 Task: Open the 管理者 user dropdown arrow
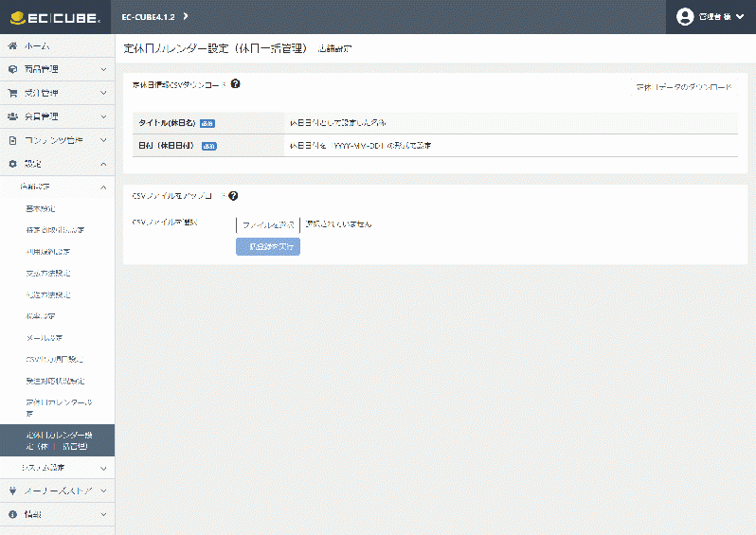[x=740, y=17]
